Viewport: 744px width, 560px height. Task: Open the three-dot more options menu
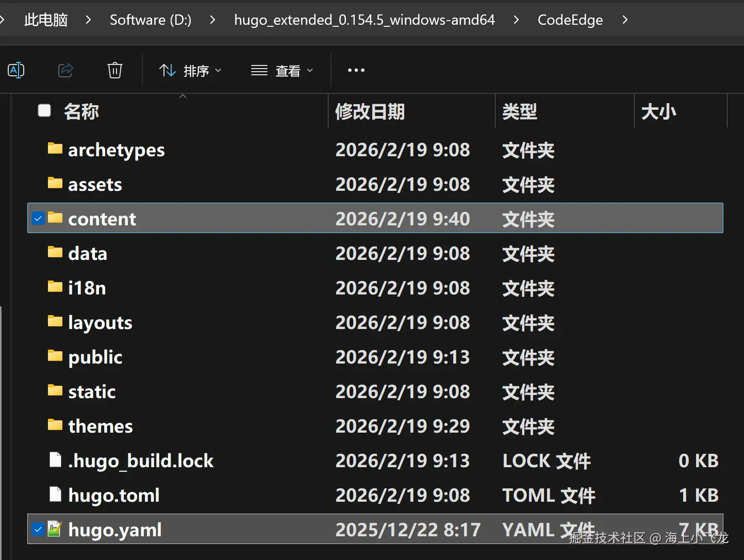pos(356,70)
